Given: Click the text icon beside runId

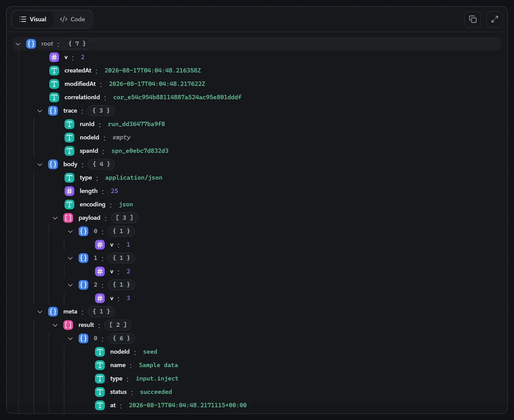Looking at the screenshot, I should (x=69, y=124).
